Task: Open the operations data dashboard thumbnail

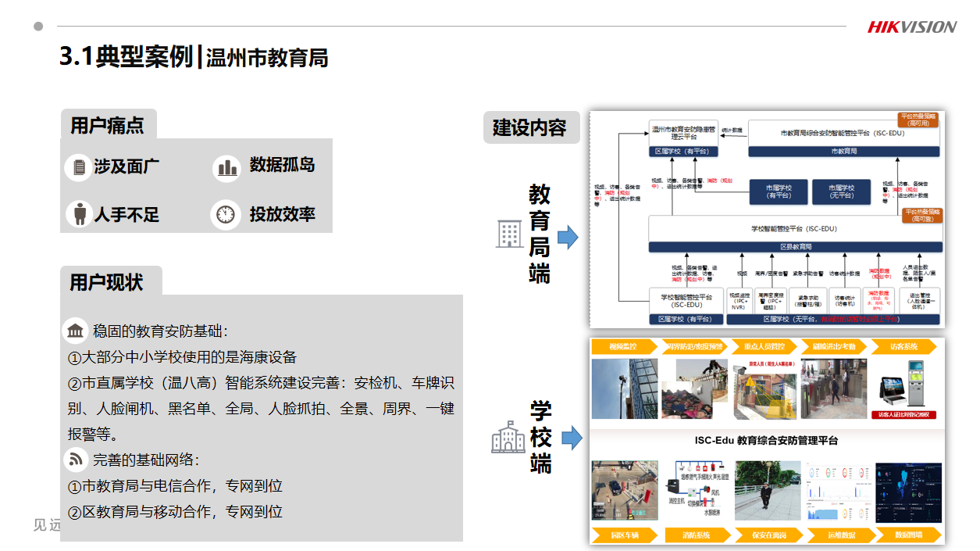Action: point(838,492)
